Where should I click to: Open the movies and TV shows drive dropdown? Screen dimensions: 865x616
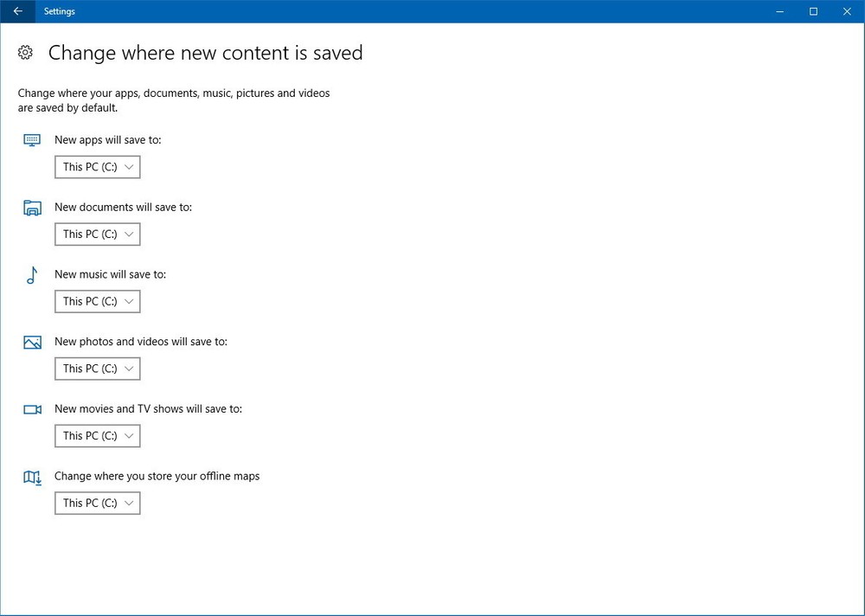pos(97,435)
